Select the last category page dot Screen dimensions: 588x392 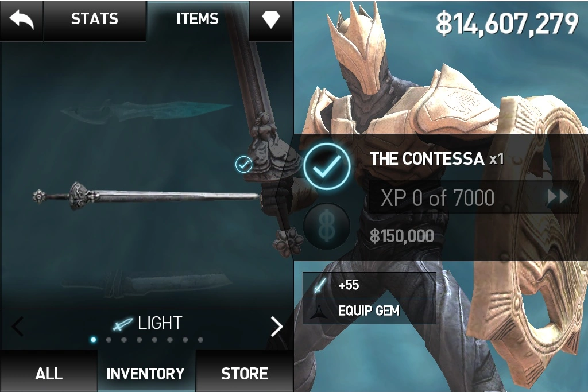click(200, 340)
